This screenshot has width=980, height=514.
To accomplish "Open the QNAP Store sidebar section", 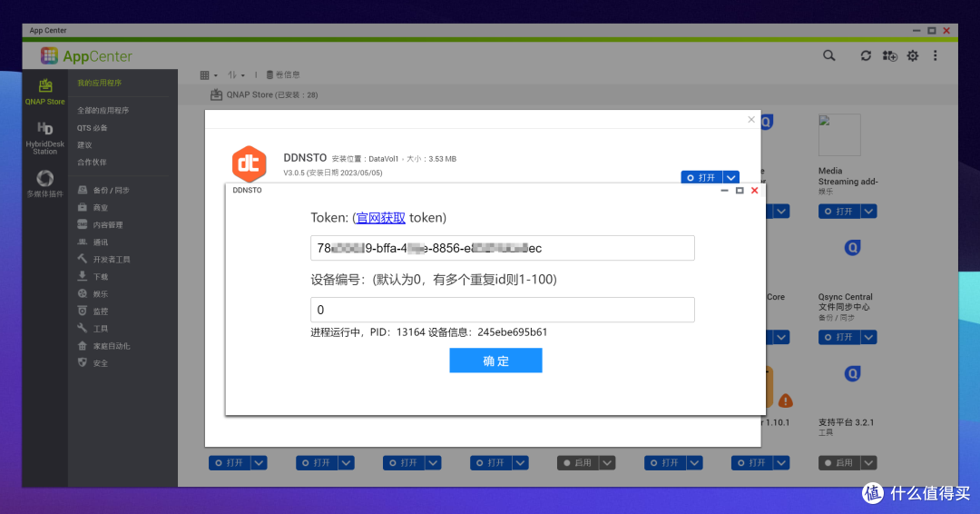I will coord(45,92).
